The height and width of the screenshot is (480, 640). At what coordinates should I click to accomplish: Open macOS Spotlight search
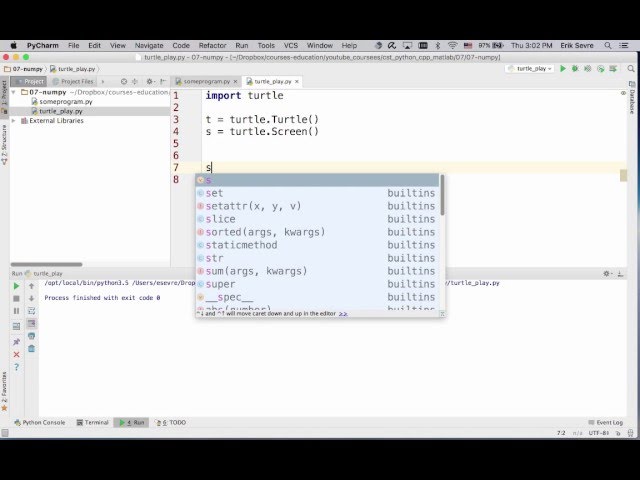click(x=608, y=45)
